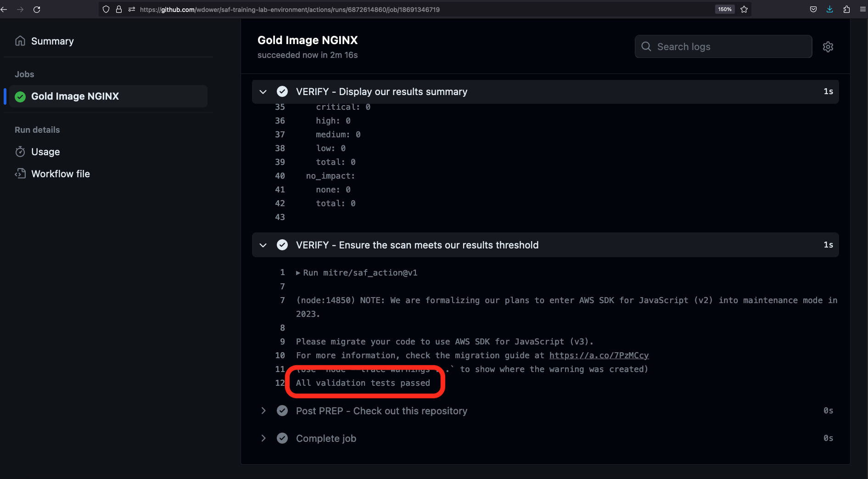
Task: Open the Usage run details page
Action: [x=45, y=152]
